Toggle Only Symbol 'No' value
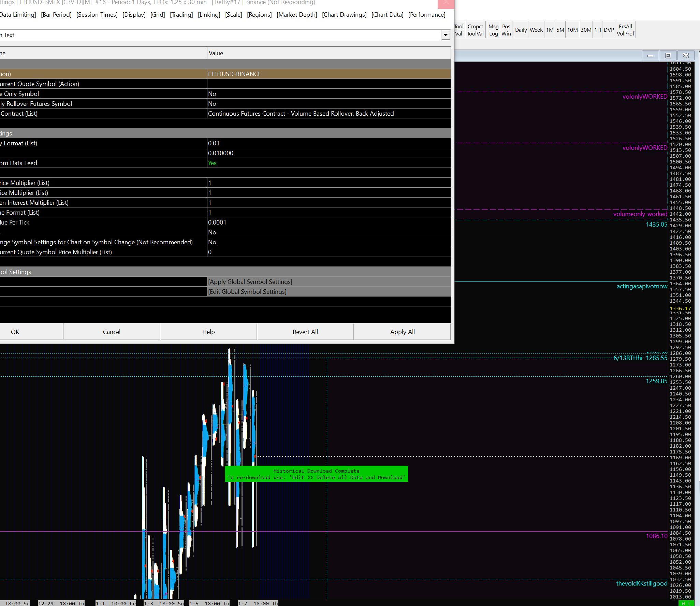Screen dimensions: 700x606 pos(212,94)
